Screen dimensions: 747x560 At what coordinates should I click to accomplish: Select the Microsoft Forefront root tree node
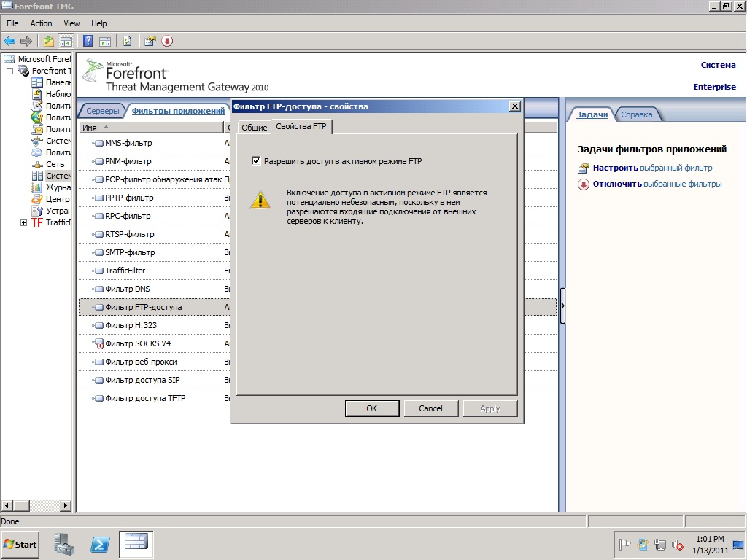[38, 59]
